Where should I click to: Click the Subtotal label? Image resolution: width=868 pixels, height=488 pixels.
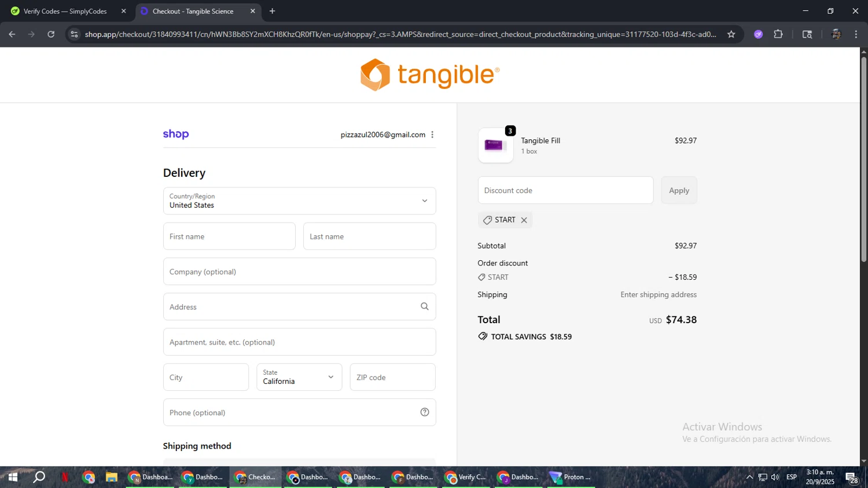tap(492, 246)
